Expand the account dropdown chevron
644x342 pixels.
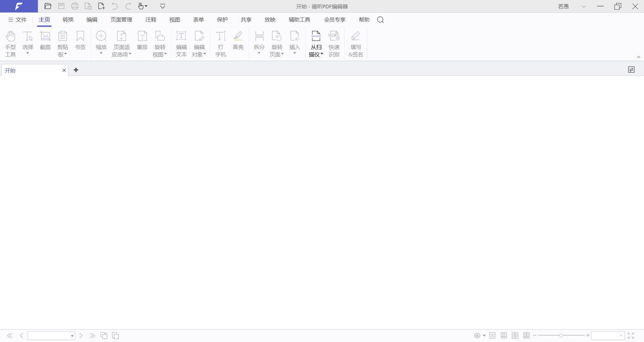584,6
